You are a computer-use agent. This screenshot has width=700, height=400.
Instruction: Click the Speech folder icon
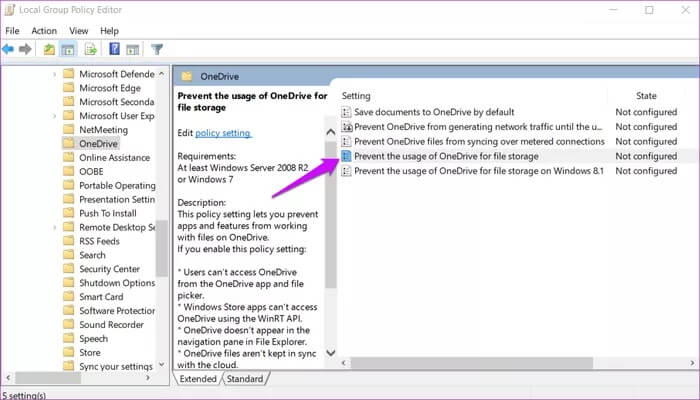click(x=69, y=338)
